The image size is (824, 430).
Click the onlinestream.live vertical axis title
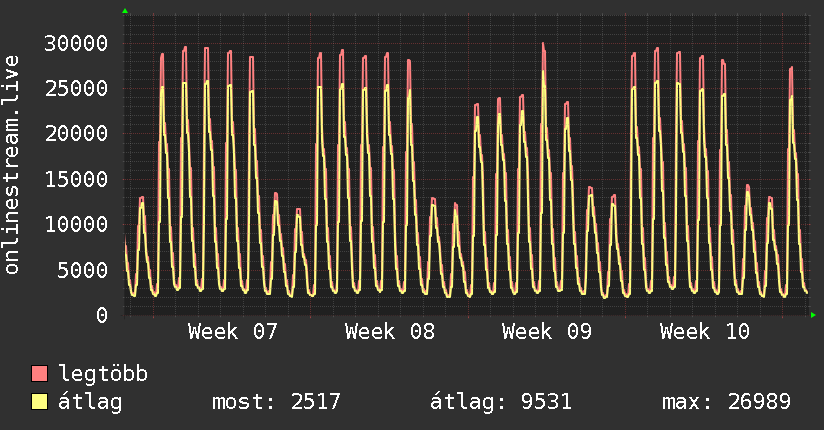point(11,165)
